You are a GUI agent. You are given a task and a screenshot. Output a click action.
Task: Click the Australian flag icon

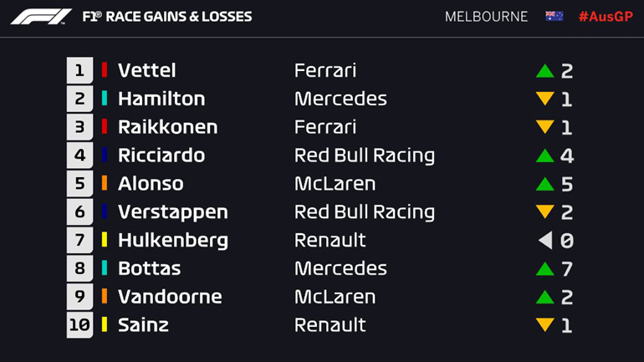pyautogui.click(x=554, y=17)
